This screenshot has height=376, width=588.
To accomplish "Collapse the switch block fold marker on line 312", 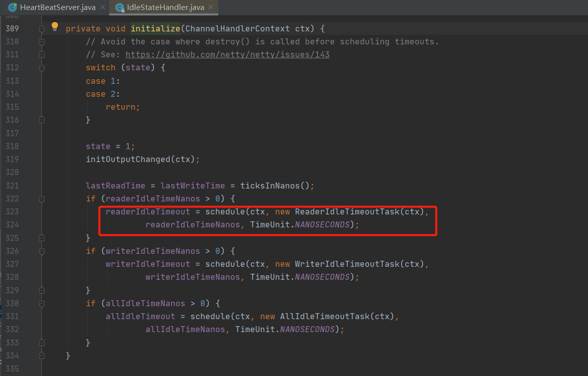I will [x=42, y=68].
